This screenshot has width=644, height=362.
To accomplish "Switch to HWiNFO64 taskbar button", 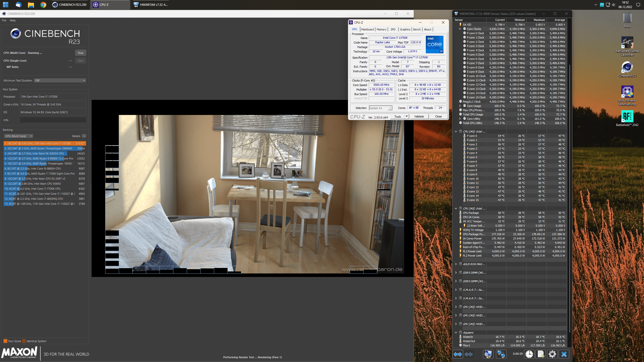I will tap(150, 5).
